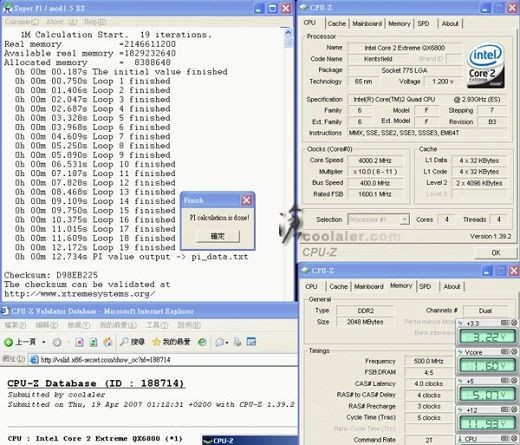Screen dimensions: 520x445
Task: Open the About tab in the upper CPU-Z window
Action: 450,24
